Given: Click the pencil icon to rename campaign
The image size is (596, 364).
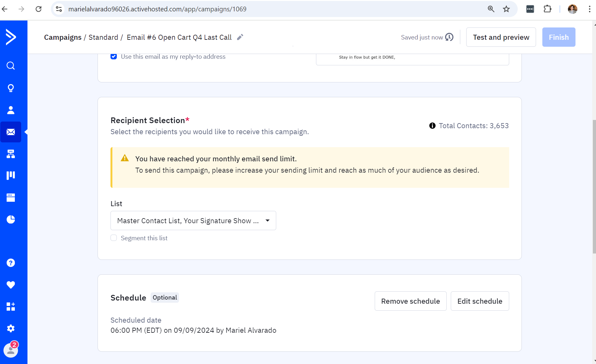Looking at the screenshot, I should tap(240, 37).
